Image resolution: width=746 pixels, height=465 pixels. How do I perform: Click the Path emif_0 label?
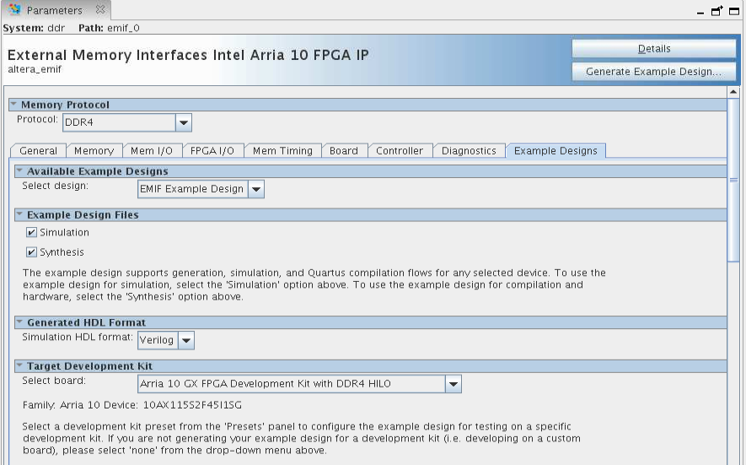109,28
